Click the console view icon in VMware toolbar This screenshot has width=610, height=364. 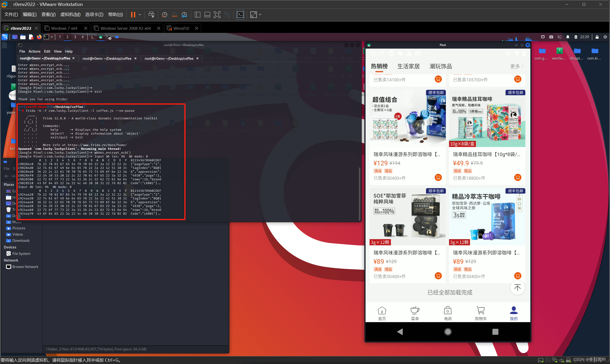pyautogui.click(x=240, y=15)
